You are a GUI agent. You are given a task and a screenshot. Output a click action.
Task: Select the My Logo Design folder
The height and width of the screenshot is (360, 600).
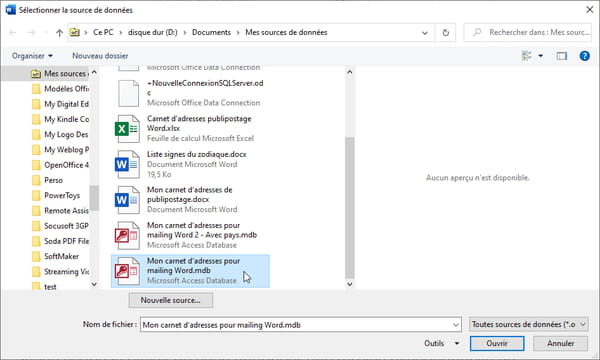tap(60, 135)
